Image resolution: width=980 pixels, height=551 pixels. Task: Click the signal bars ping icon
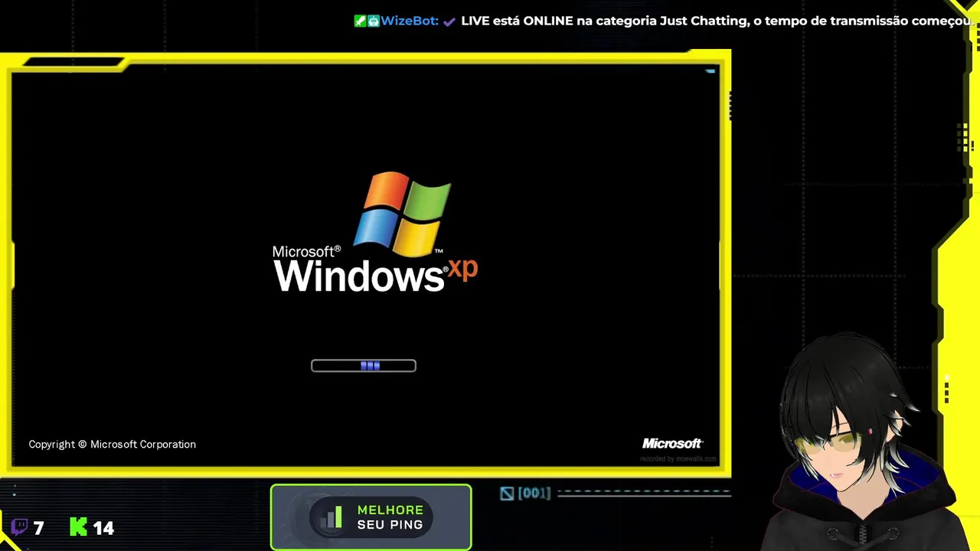(x=331, y=517)
